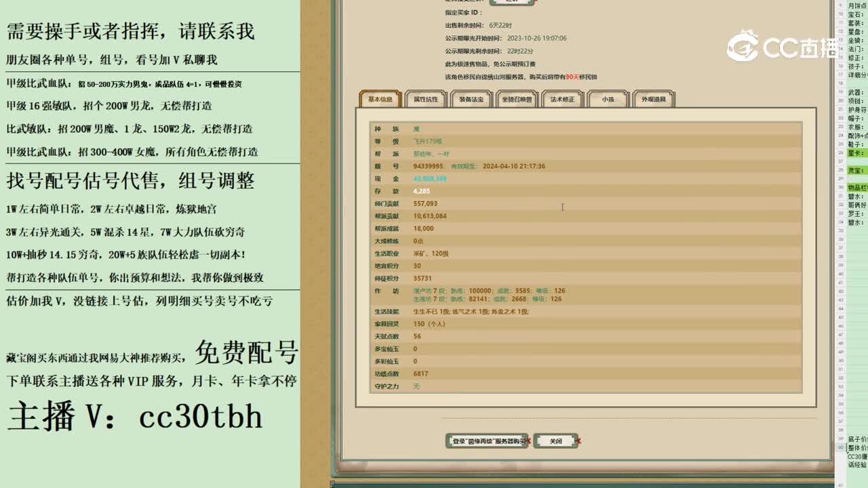Open the 基本信息 tab
This screenshot has height=488, width=868.
380,99
